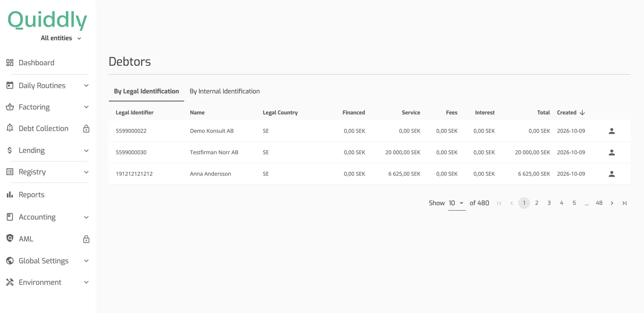The height and width of the screenshot is (313, 644).
Task: Click the Quiddly logo
Action: pyautogui.click(x=47, y=21)
